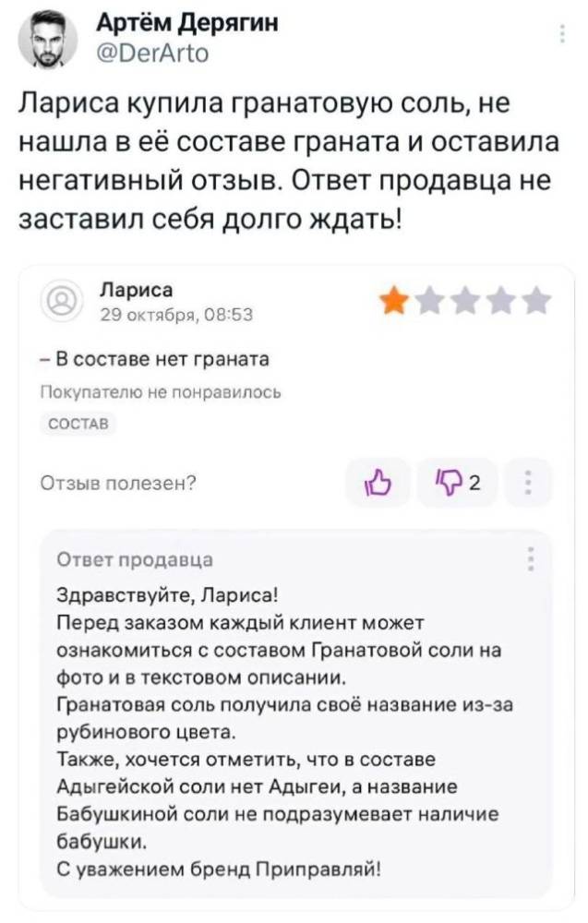The image size is (588, 923).
Task: Select the fifth rating star
Action: point(537,302)
